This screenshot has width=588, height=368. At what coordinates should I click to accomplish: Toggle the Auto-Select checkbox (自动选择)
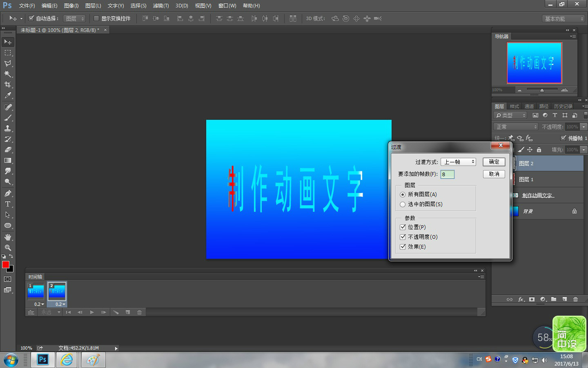(x=31, y=18)
